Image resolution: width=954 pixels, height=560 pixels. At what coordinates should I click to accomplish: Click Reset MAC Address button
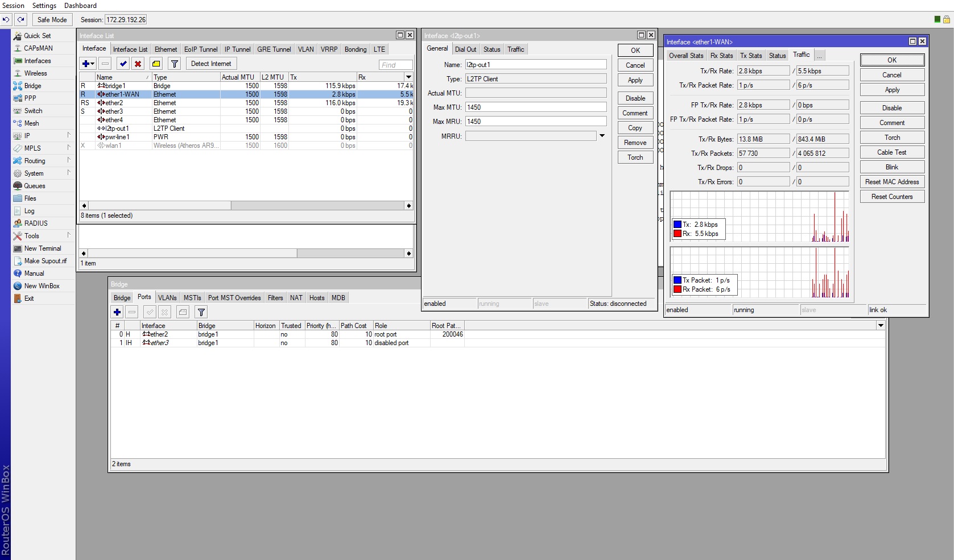pyautogui.click(x=892, y=182)
